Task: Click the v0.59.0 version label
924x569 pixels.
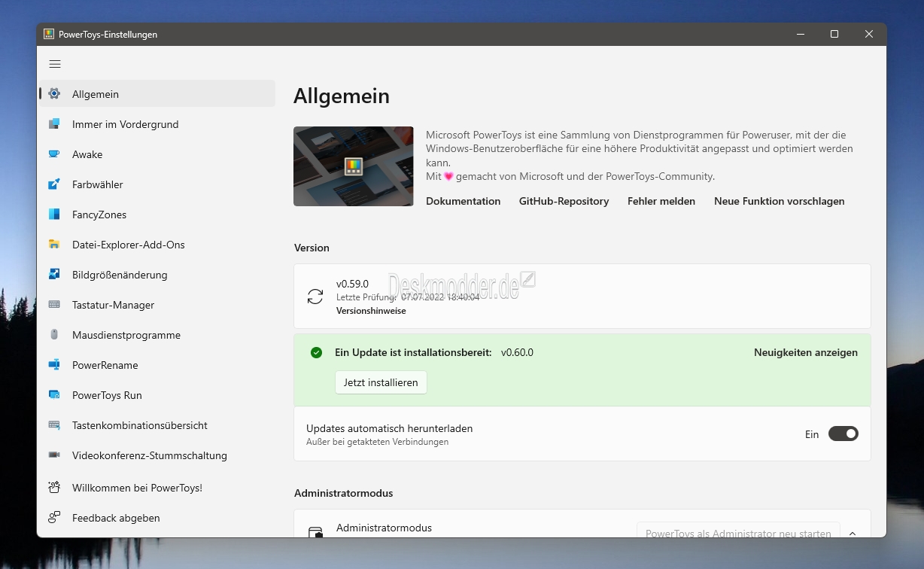Action: tap(352, 284)
